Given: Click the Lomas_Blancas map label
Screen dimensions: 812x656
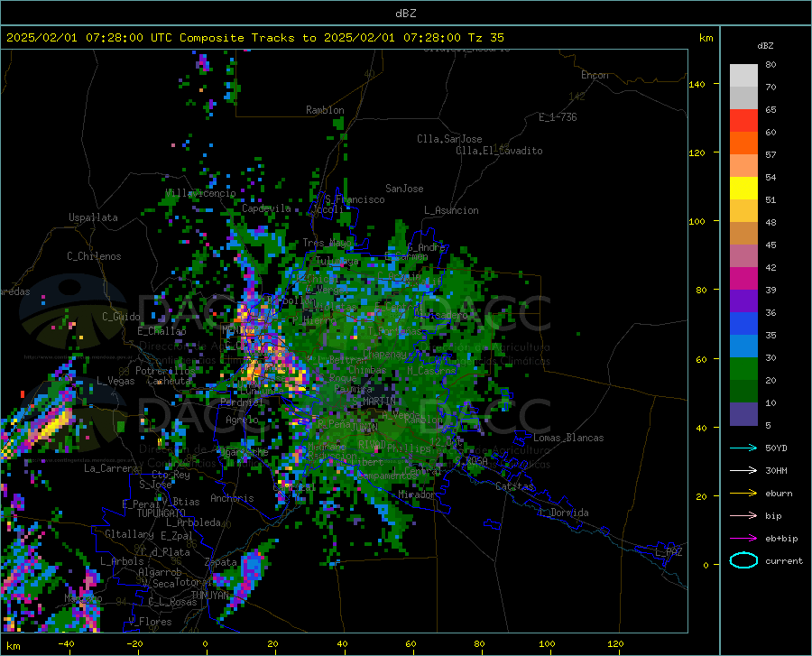Looking at the screenshot, I should tap(568, 438).
